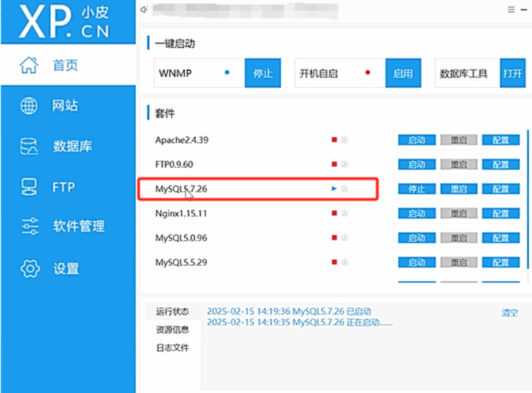Viewport: 532px width, 393px height.
Task: Go to the 网站 section
Action: 65,106
